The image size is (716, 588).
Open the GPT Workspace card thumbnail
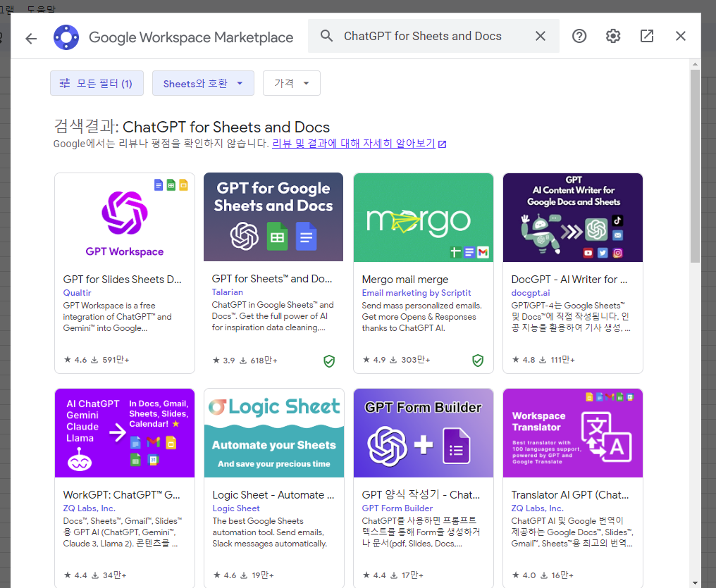[x=125, y=218]
